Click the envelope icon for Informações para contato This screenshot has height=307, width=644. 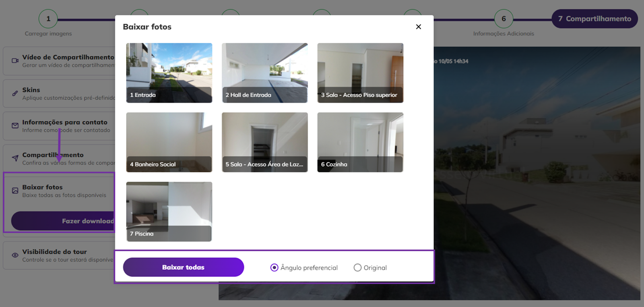(x=15, y=126)
